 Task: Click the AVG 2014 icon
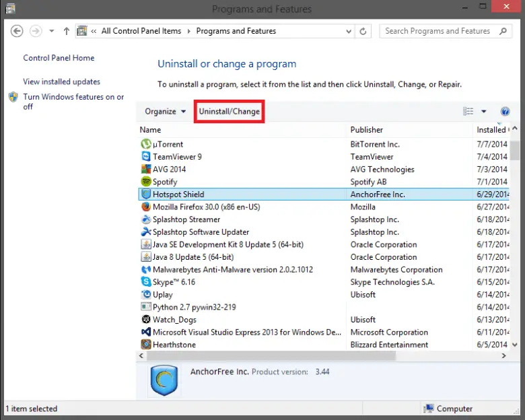pos(146,169)
